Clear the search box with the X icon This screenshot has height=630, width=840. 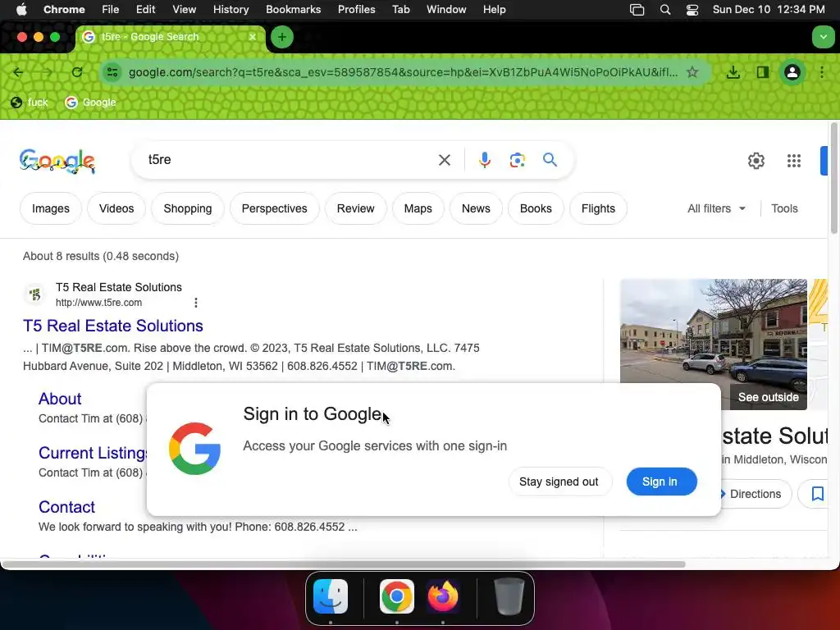(444, 160)
